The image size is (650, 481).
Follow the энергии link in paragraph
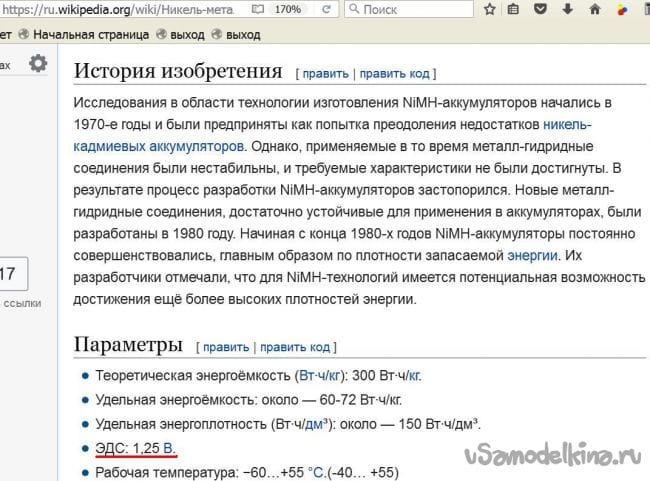click(531, 255)
